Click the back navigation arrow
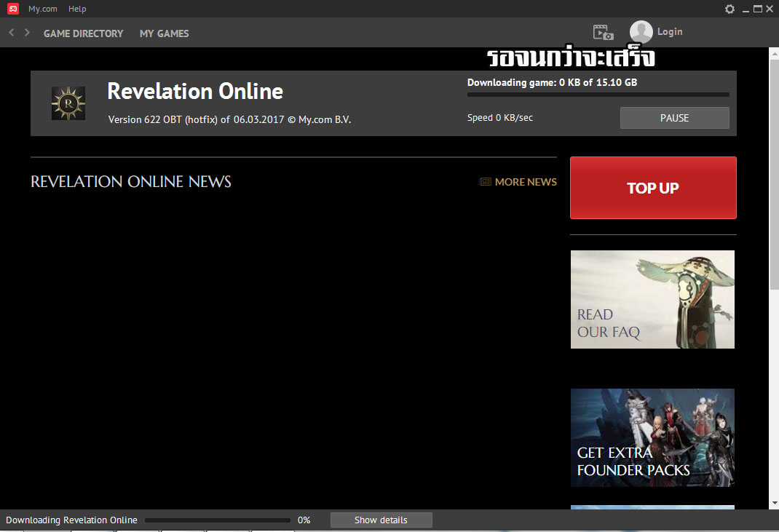 [x=10, y=32]
